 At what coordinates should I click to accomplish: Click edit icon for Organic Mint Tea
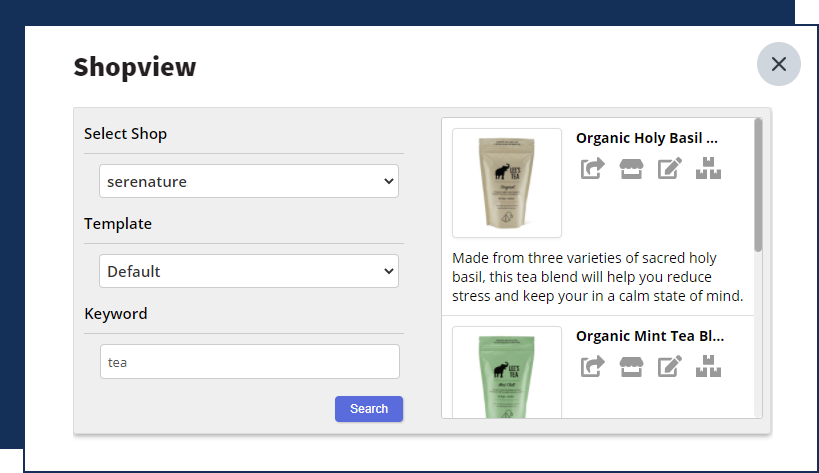670,366
